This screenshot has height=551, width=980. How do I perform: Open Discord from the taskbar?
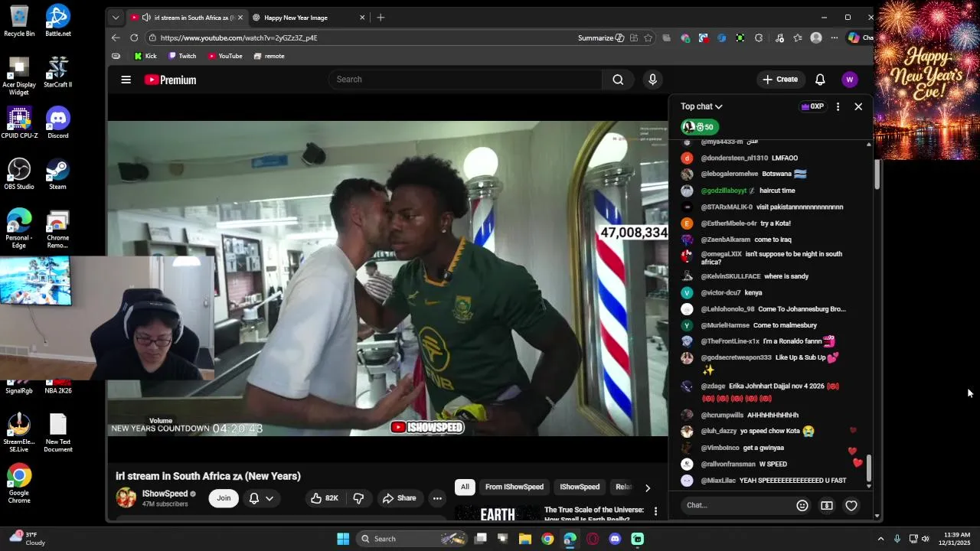(x=615, y=539)
